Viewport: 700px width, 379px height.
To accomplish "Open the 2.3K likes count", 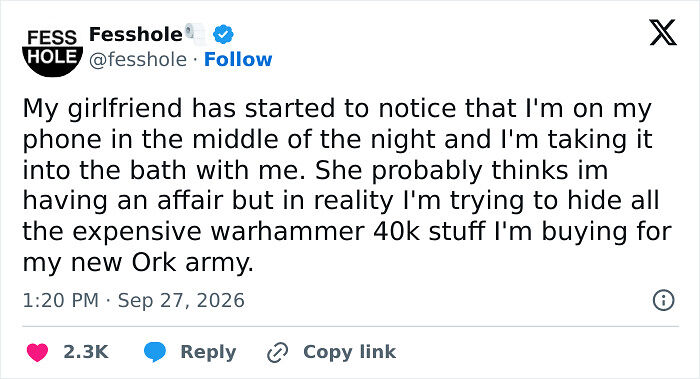I will coord(86,352).
